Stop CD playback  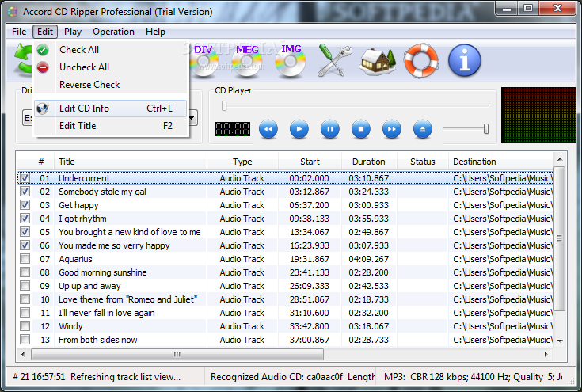(361, 129)
